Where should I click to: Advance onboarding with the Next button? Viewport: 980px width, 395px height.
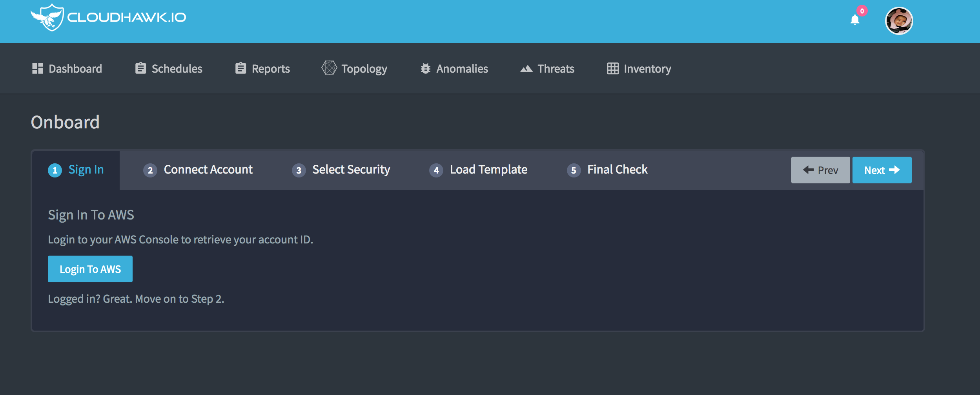[x=882, y=170]
